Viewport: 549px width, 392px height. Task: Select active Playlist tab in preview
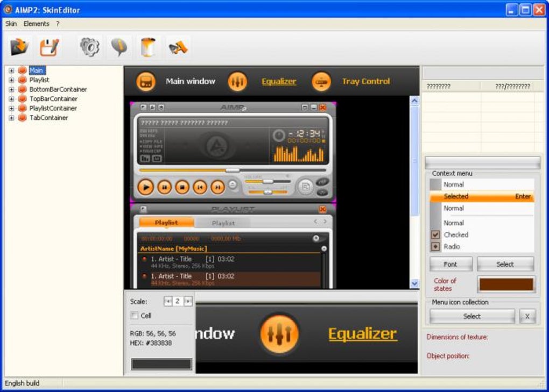tap(166, 223)
